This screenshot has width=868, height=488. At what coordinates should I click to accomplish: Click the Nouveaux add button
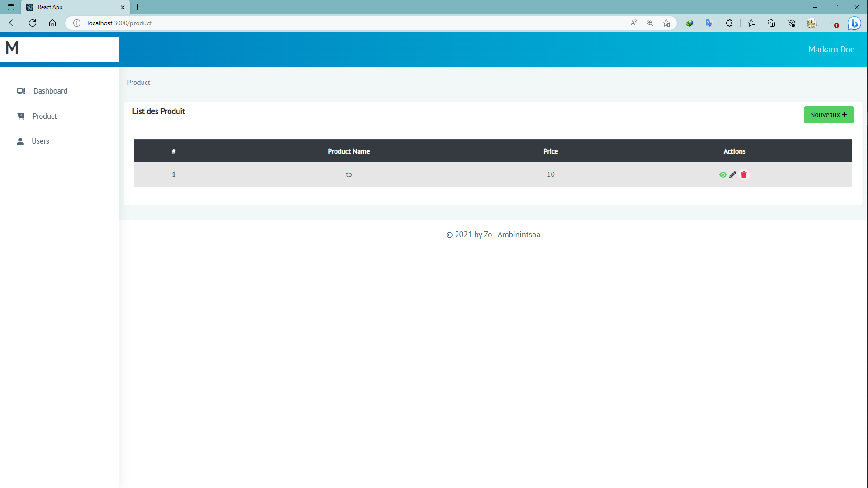coord(828,115)
